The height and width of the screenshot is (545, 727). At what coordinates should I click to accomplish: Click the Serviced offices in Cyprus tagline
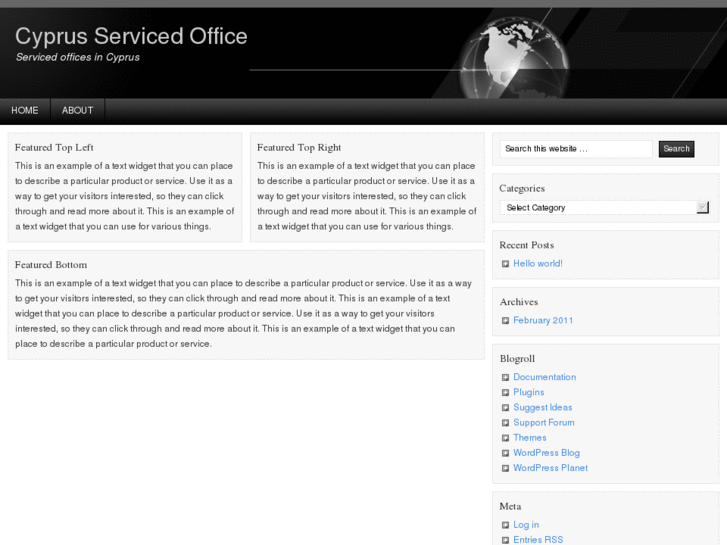point(78,57)
